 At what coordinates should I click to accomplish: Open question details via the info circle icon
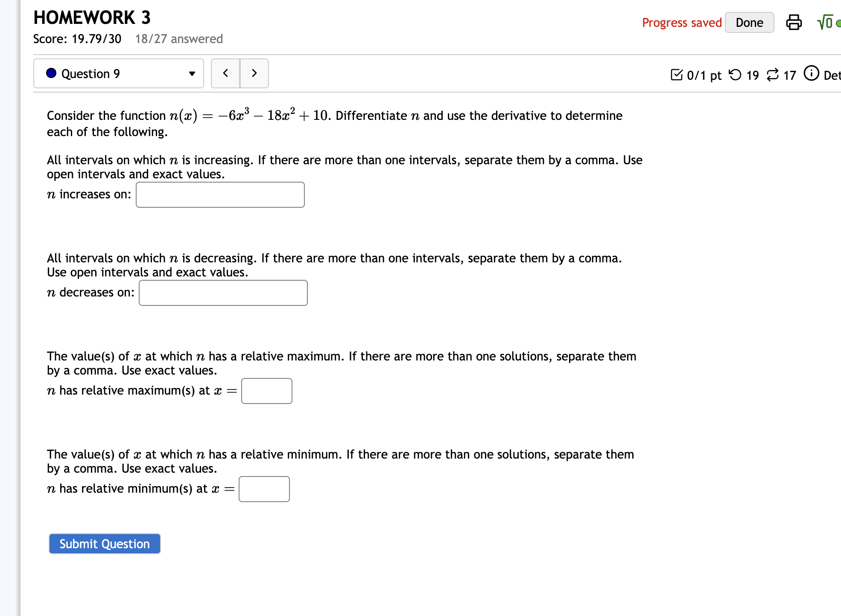(x=811, y=73)
